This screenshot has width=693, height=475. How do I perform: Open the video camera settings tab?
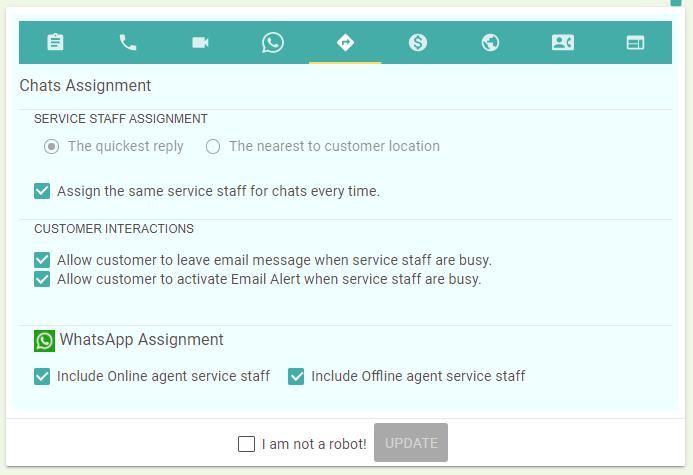[200, 42]
